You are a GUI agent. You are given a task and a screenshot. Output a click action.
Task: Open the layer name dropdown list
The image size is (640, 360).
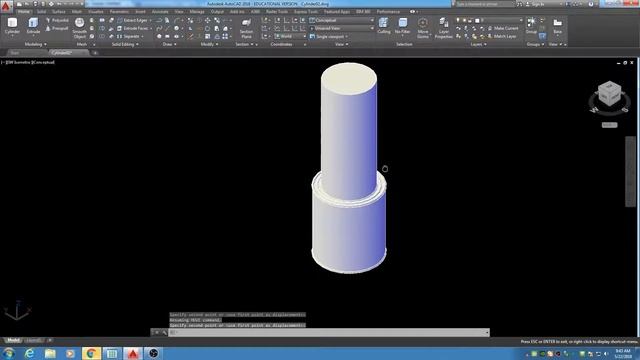[x=499, y=20]
